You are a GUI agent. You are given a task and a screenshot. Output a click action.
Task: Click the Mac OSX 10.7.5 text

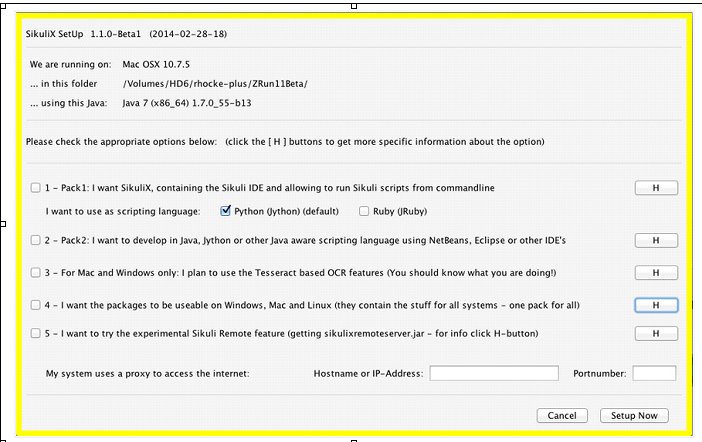pos(156,64)
